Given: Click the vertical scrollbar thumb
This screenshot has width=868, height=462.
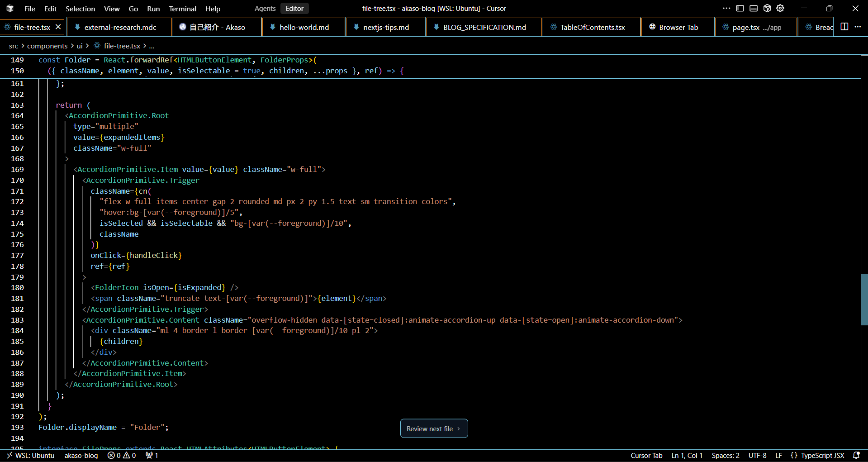Looking at the screenshot, I should (x=864, y=300).
